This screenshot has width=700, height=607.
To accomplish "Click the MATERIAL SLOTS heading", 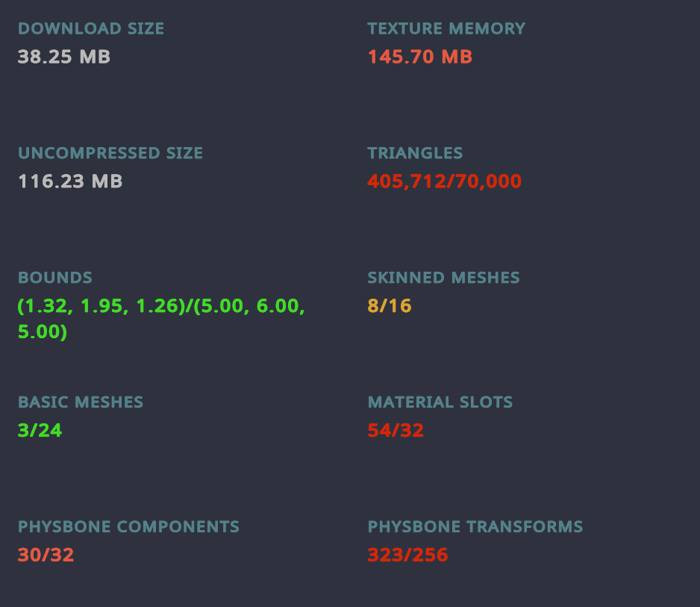I will point(440,402).
